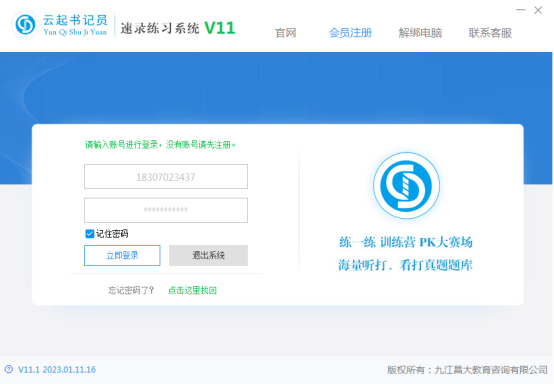Click the 速录练习系统 V11 title
554x384 pixels.
[x=178, y=28]
